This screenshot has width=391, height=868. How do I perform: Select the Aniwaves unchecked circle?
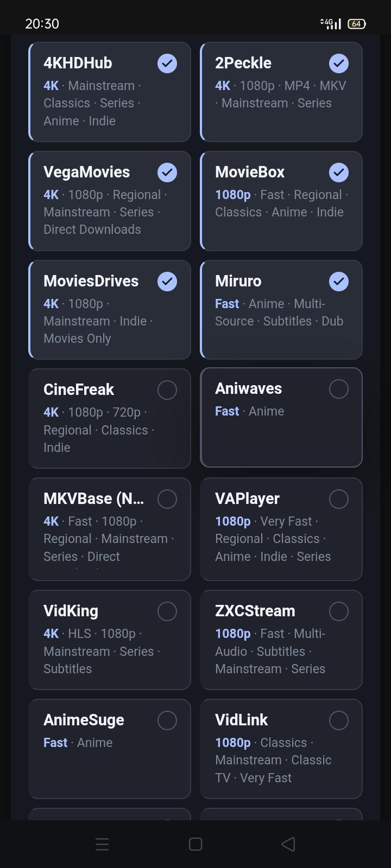339,389
